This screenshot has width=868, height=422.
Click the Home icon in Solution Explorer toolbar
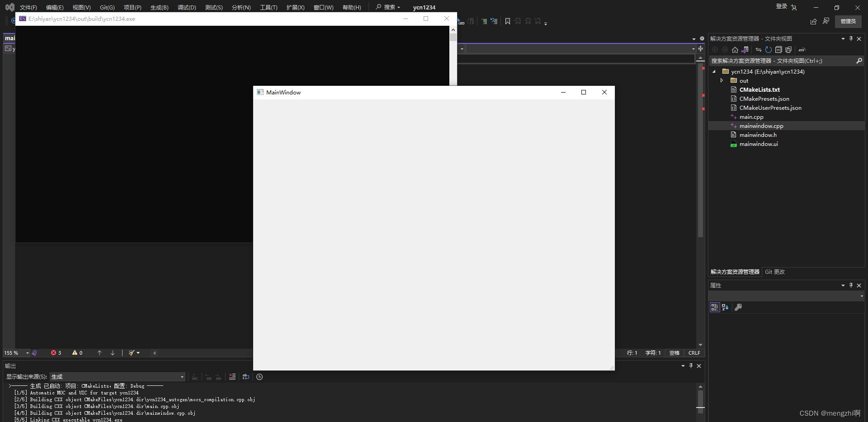tap(735, 50)
